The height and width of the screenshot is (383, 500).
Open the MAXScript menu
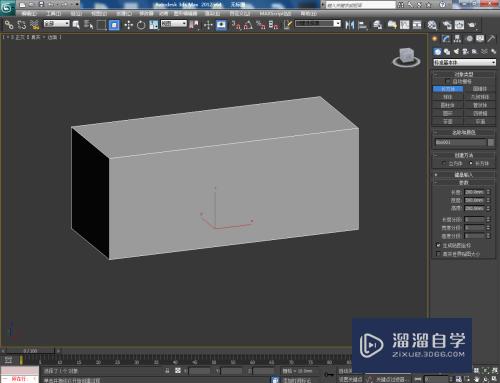pos(275,13)
